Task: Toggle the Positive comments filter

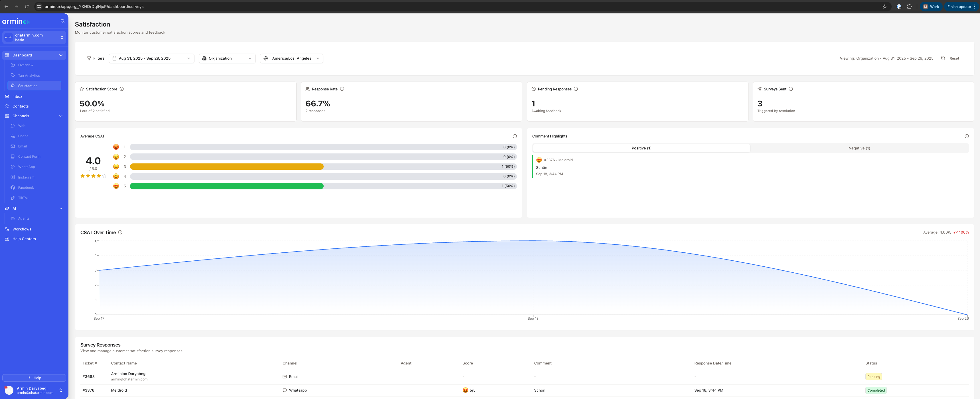Action: click(x=642, y=148)
